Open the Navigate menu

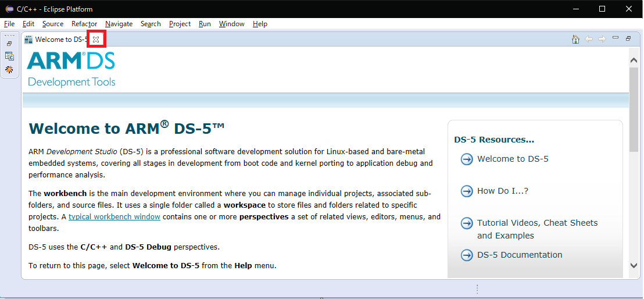click(119, 24)
